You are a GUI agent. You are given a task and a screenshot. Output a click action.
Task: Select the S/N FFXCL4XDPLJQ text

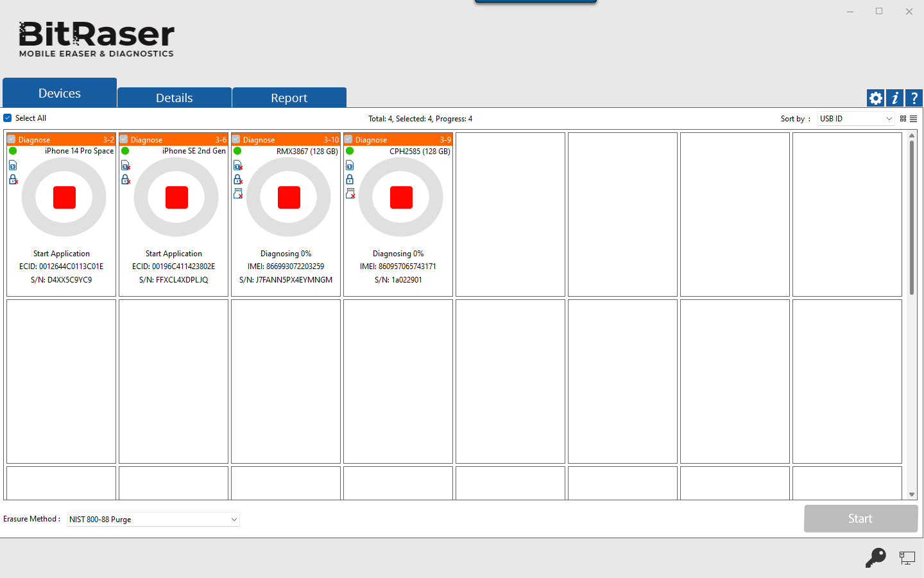point(174,280)
